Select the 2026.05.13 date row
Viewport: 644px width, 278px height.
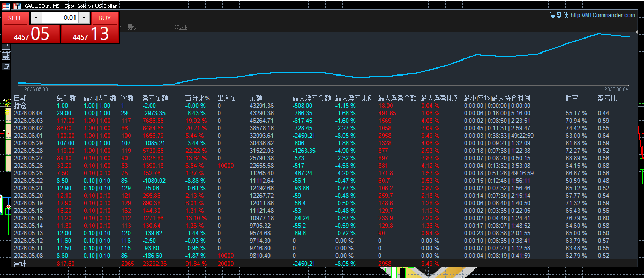(x=28, y=233)
